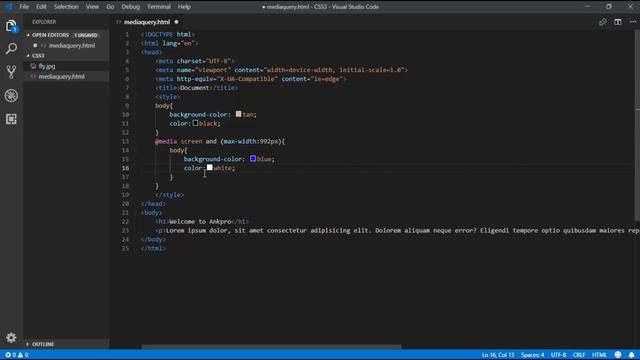Image resolution: width=640 pixels, height=360 pixels.
Task: Click the vertical editor scrollbar
Action: pyautogui.click(x=637, y=124)
